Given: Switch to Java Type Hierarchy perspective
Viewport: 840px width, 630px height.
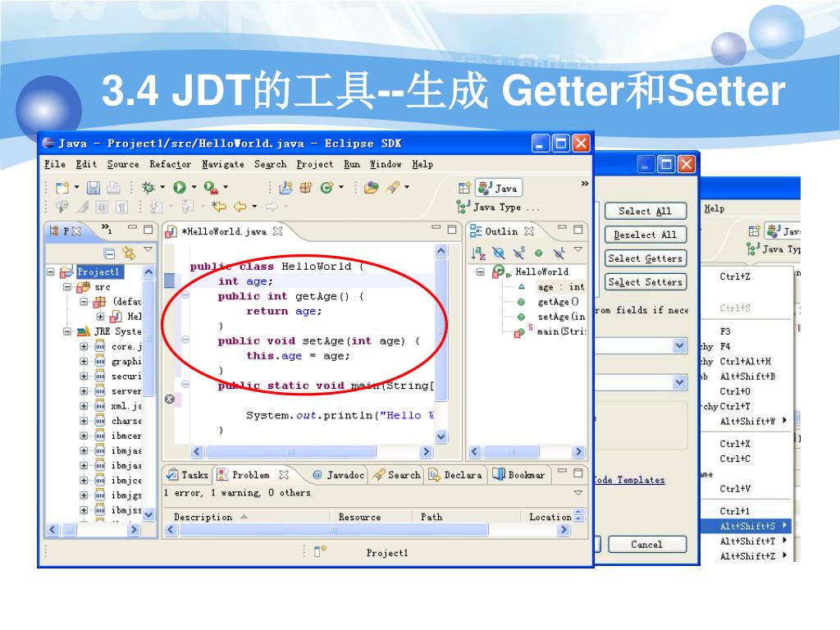Looking at the screenshot, I should (498, 207).
